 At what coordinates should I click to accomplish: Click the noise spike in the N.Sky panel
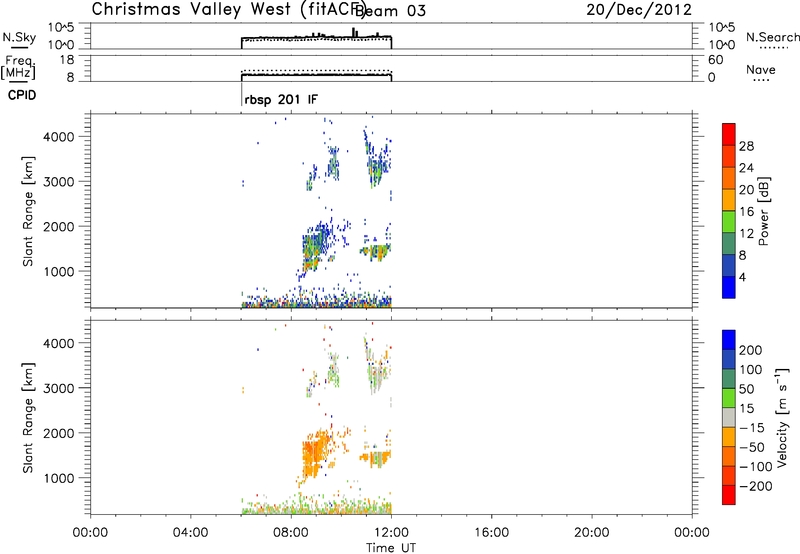click(355, 32)
